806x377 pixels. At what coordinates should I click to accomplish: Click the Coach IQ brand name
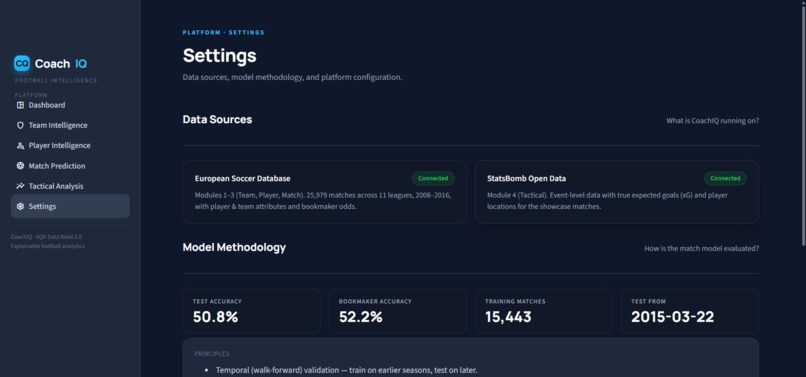(61, 64)
